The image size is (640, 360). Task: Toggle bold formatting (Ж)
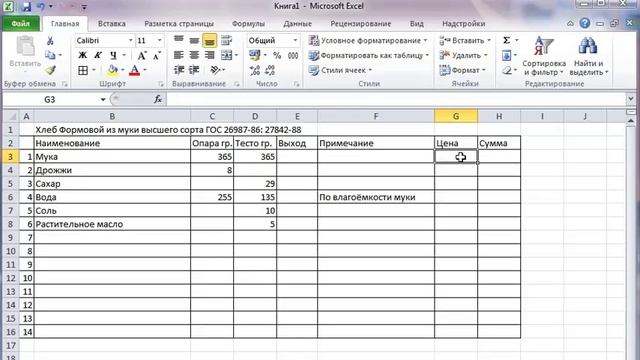coord(82,55)
